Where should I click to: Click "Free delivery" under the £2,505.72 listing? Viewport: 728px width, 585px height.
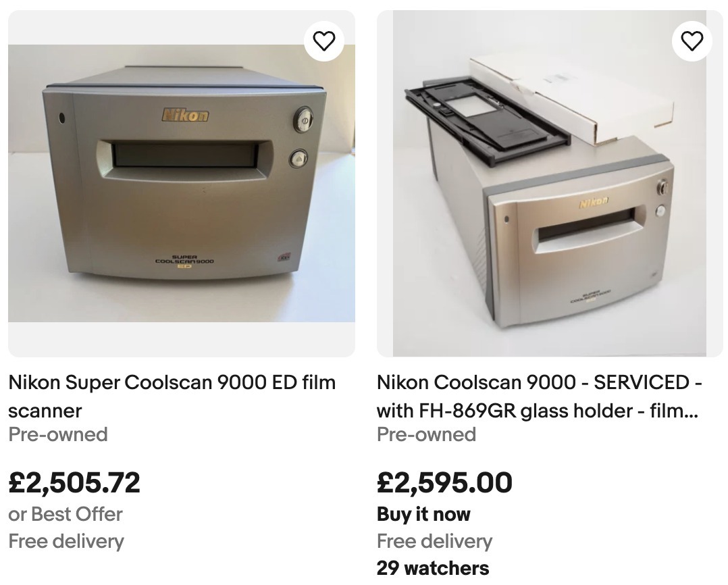point(66,541)
